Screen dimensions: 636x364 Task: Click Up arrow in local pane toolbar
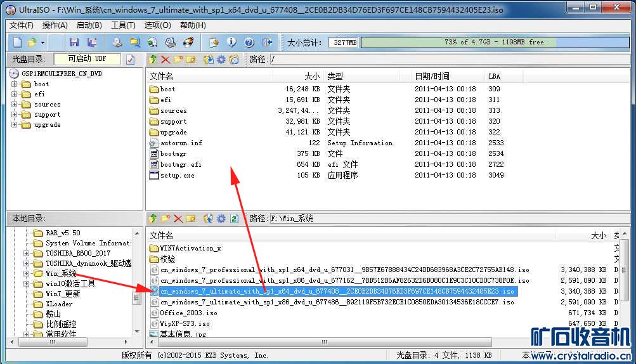pyautogui.click(x=153, y=219)
